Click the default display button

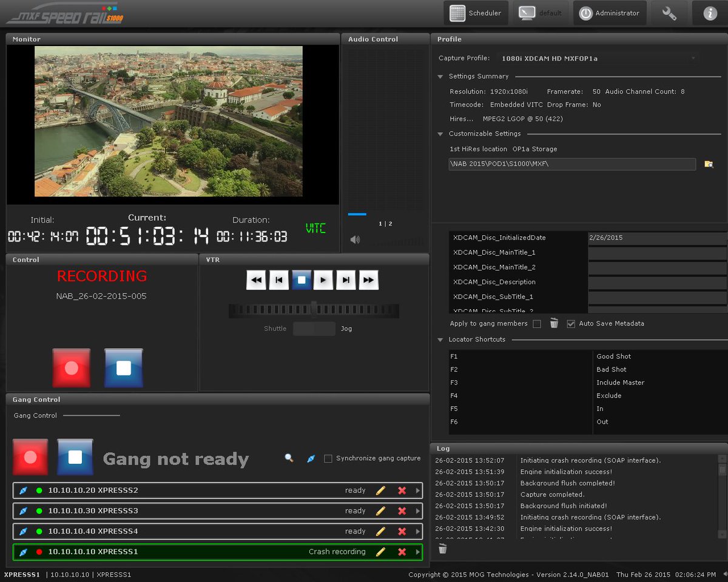(541, 13)
